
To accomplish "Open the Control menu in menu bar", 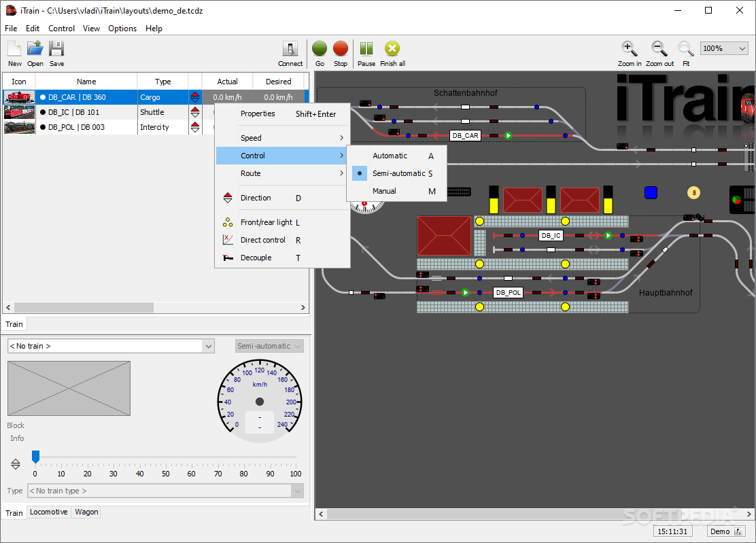I will (x=61, y=29).
